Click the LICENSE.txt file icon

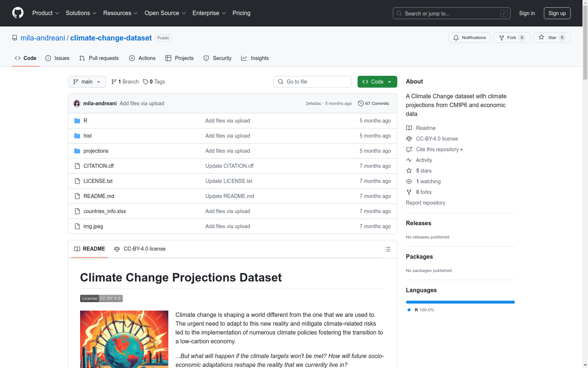pyautogui.click(x=77, y=181)
